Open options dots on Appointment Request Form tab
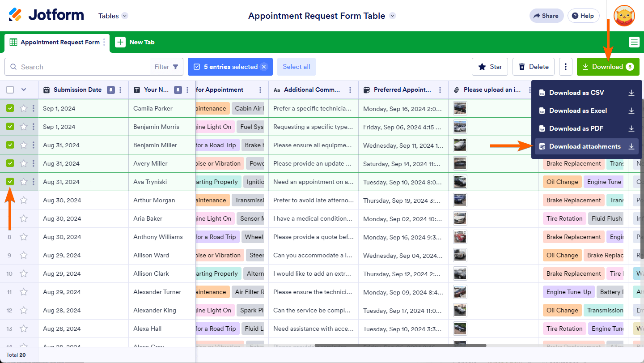644x363 pixels. click(x=105, y=42)
